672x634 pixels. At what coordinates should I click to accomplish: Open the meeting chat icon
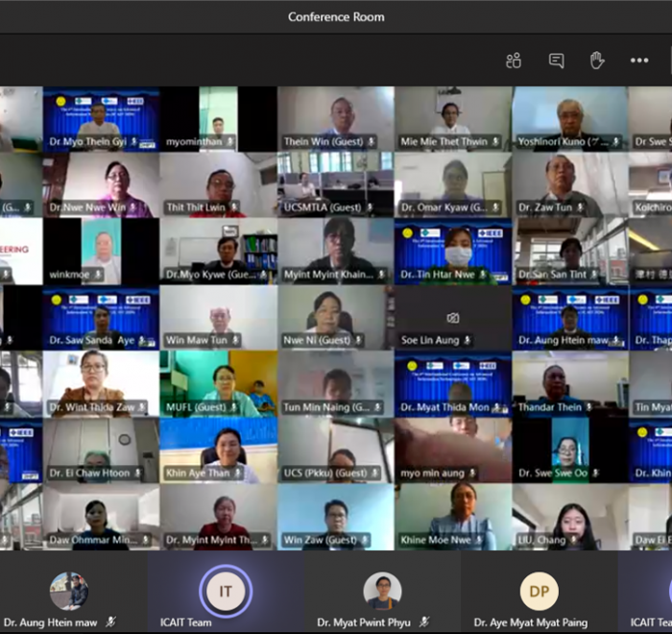556,61
